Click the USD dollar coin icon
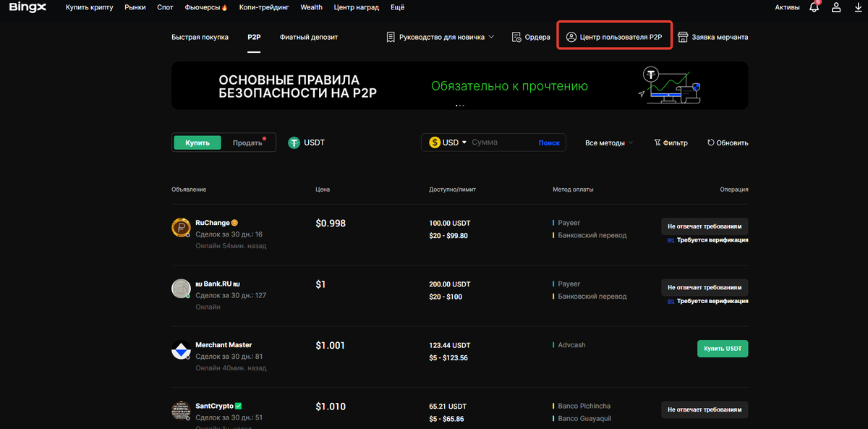Viewport: 868px width, 429px height. click(x=434, y=143)
